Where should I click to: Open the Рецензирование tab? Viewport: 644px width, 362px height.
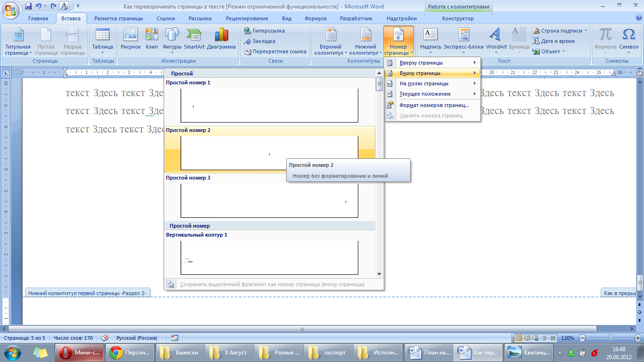(x=247, y=18)
